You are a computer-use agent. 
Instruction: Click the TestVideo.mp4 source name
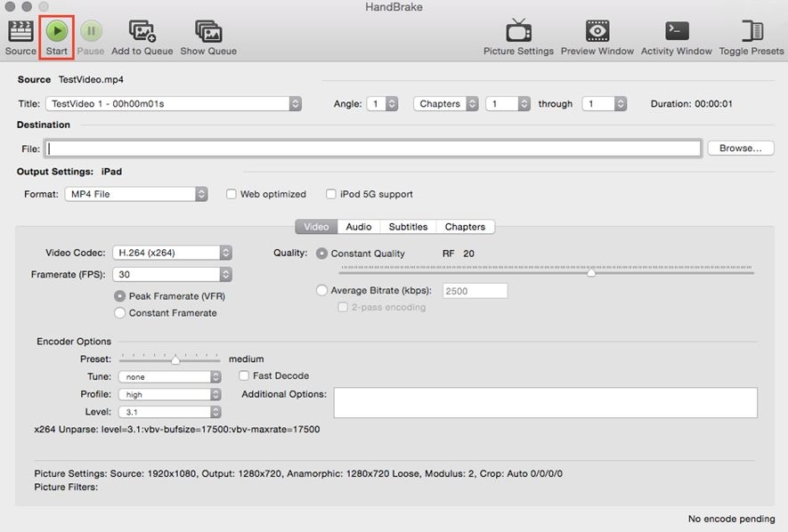(x=91, y=79)
